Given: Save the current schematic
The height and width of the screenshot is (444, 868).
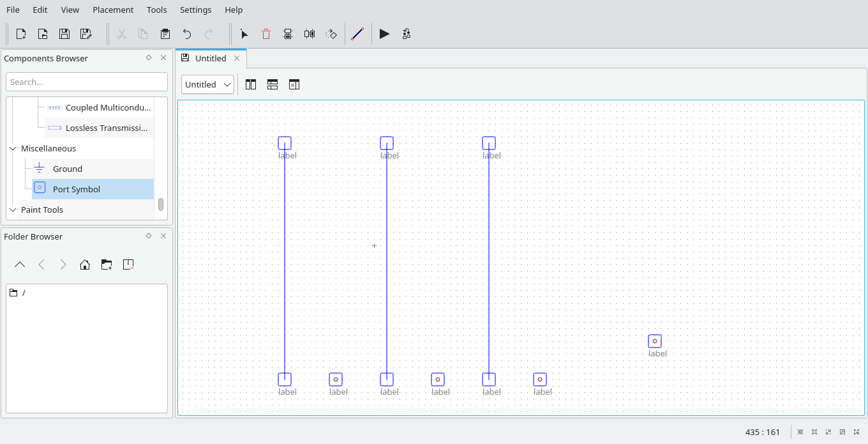Looking at the screenshot, I should click(x=64, y=34).
